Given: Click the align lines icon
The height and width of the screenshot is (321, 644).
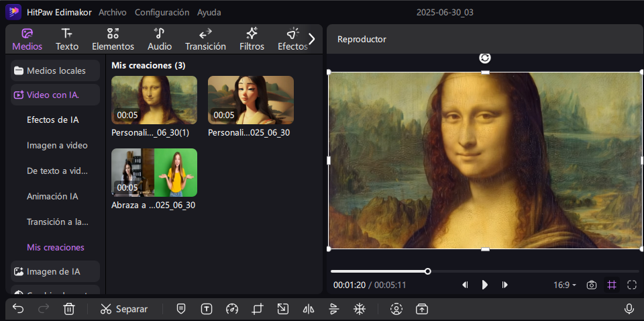Looking at the screenshot, I should coord(334,309).
